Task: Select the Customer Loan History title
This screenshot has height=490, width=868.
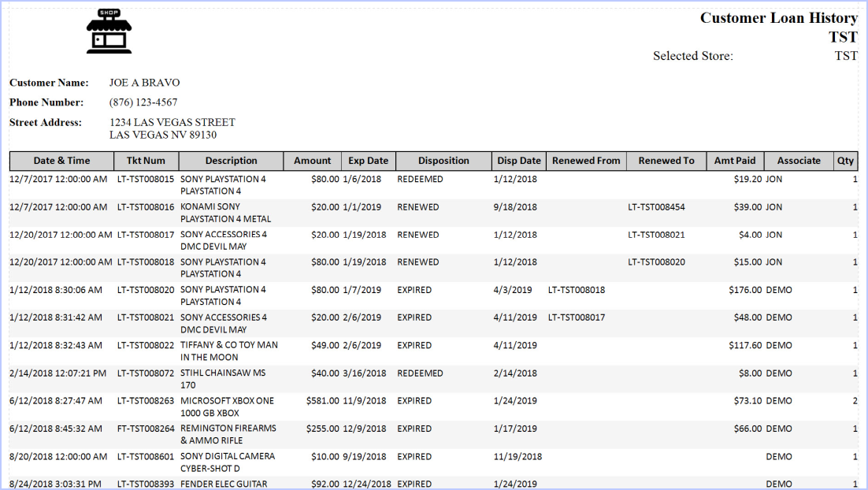Action: [778, 18]
